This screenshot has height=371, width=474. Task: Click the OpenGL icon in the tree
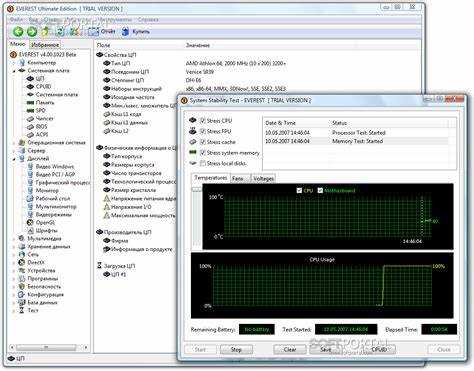coord(30,223)
